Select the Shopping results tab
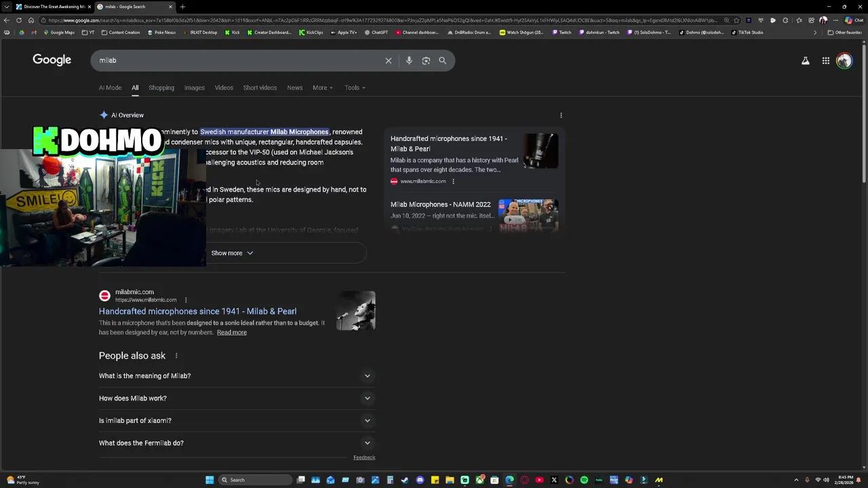The width and height of the screenshot is (868, 488). [x=161, y=87]
